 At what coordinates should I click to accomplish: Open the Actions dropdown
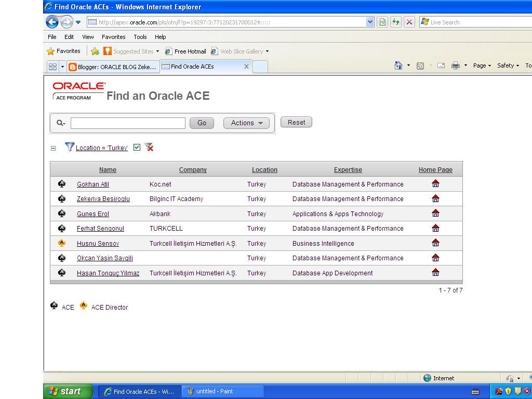coord(246,123)
